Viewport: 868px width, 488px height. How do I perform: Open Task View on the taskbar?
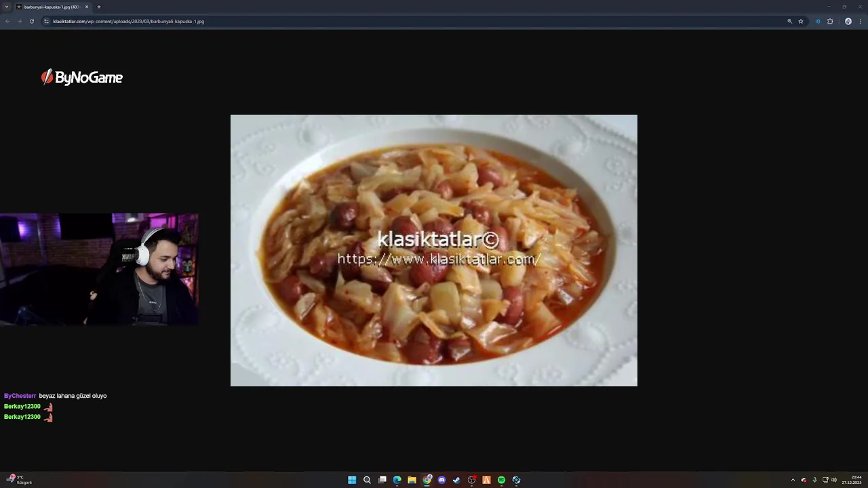click(382, 480)
